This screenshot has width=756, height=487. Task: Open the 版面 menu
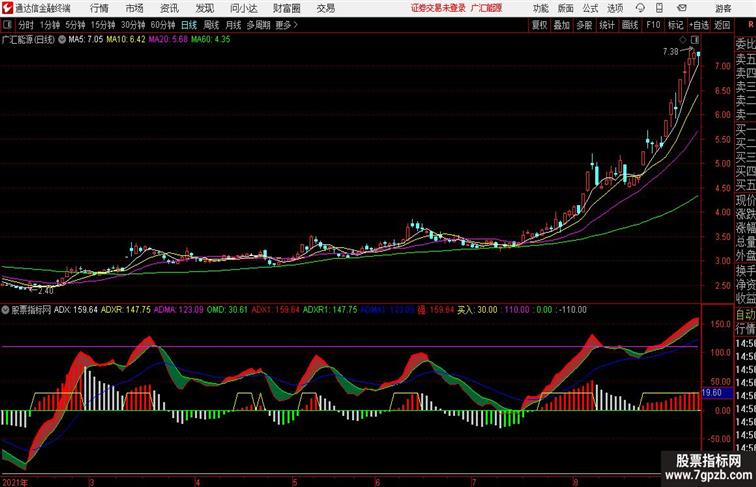coord(566,8)
